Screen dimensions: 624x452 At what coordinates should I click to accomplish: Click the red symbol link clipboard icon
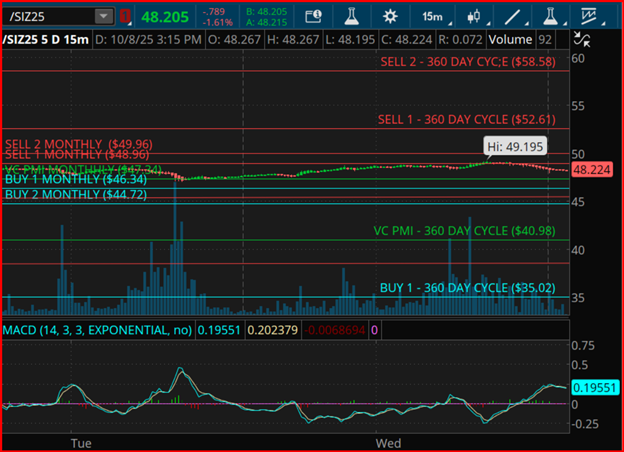[125, 17]
